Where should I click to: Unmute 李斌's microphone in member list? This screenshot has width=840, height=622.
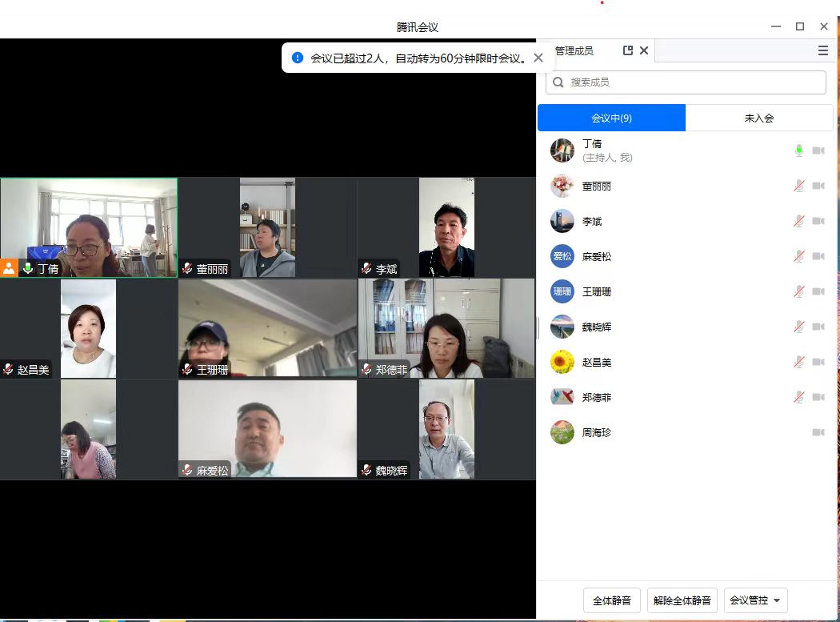point(798,221)
